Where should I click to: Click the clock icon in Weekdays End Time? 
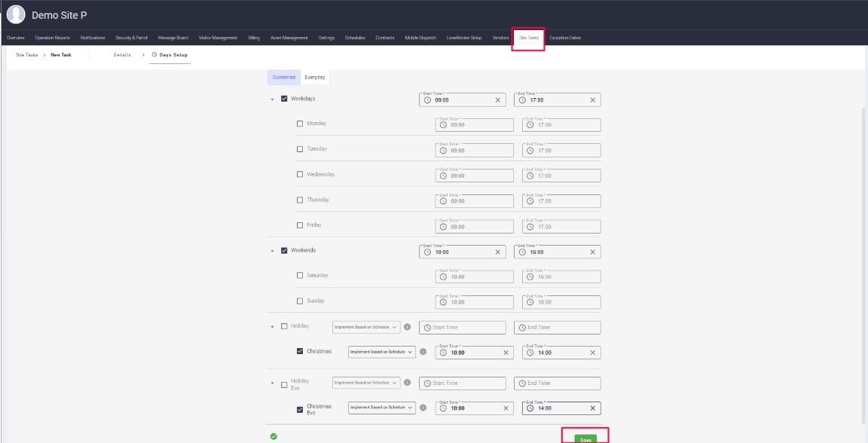522,100
